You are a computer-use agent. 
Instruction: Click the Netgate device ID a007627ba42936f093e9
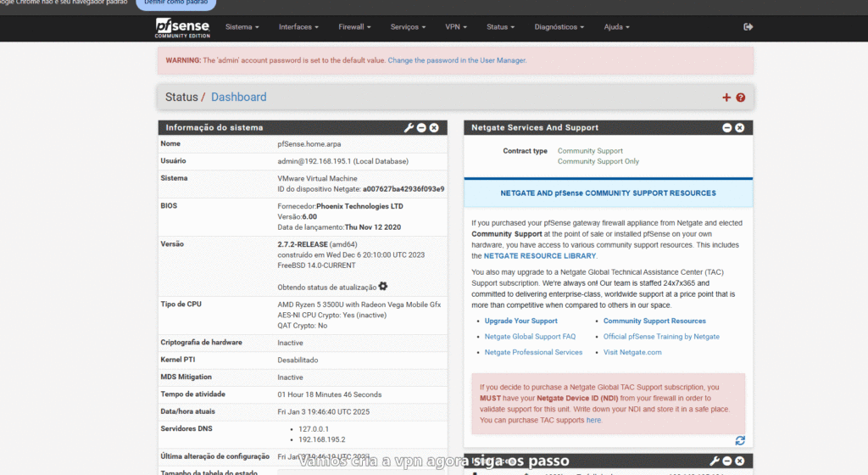coord(403,189)
